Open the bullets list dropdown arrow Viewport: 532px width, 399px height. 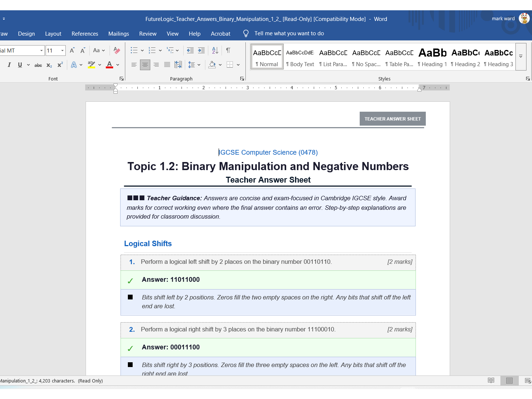pyautogui.click(x=142, y=50)
